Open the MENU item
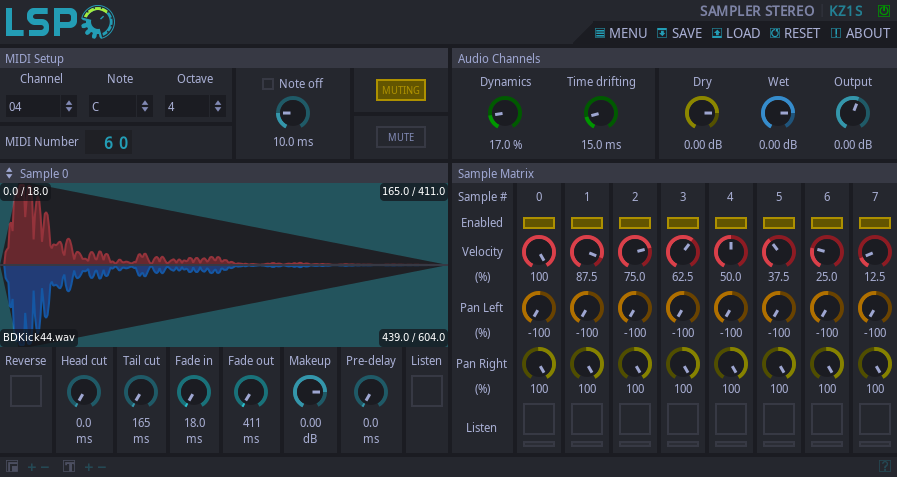Viewport: 897px width, 477px height. coord(621,33)
